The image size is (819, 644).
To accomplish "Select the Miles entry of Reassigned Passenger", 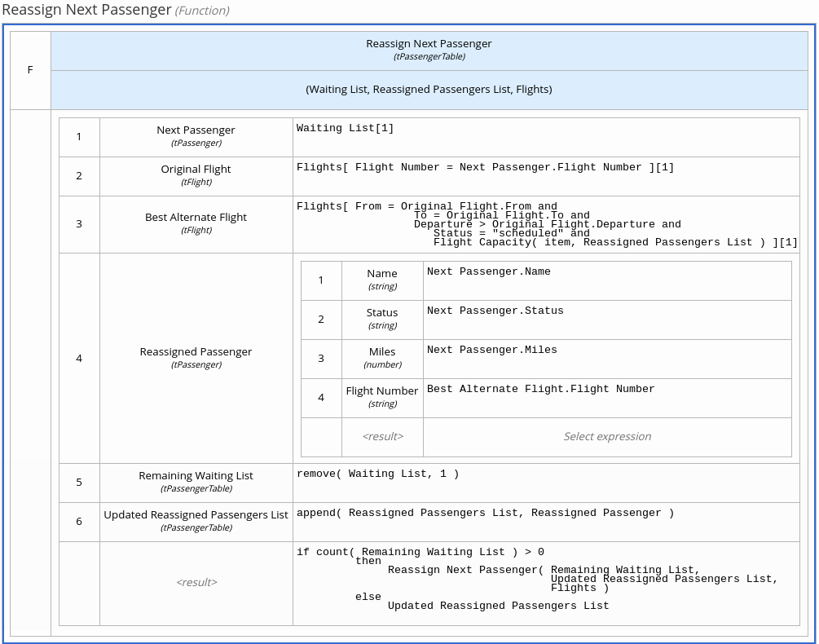I will pos(381,358).
